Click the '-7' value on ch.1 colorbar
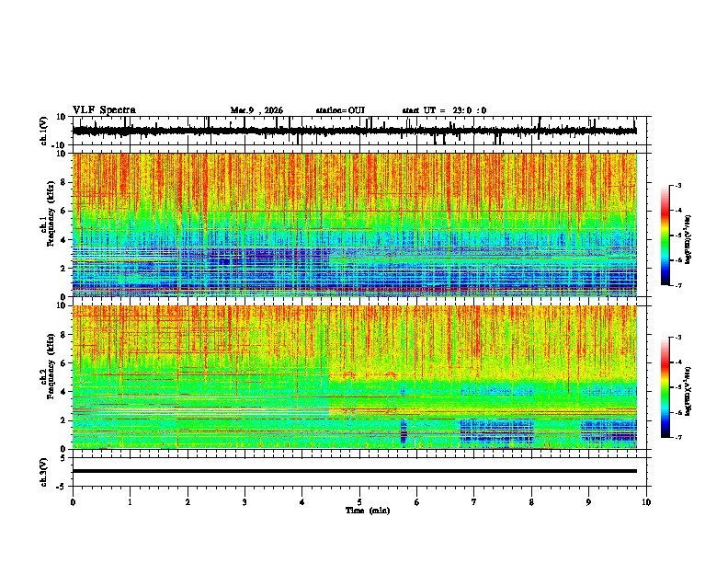Image resolution: width=728 pixels, height=563 pixels. 677,285
